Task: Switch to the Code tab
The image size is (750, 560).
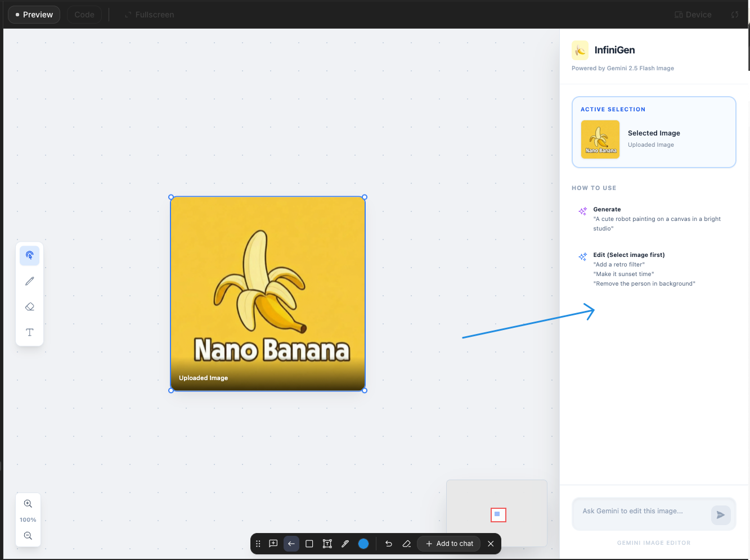Action: (x=84, y=15)
